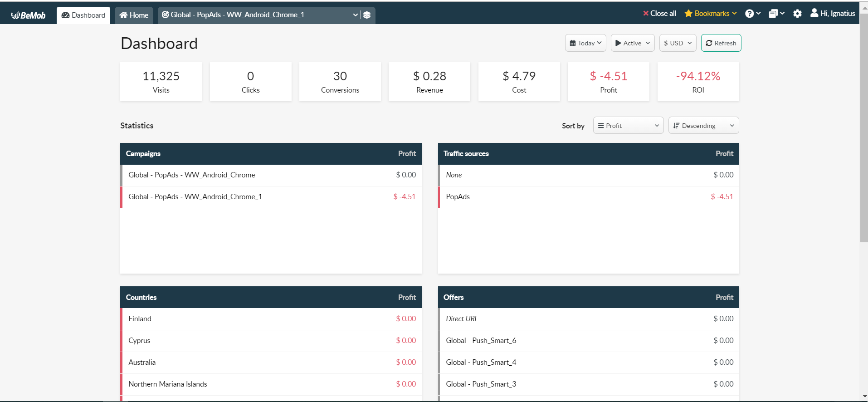Open the settings gear icon
The width and height of the screenshot is (868, 402).
[797, 14]
